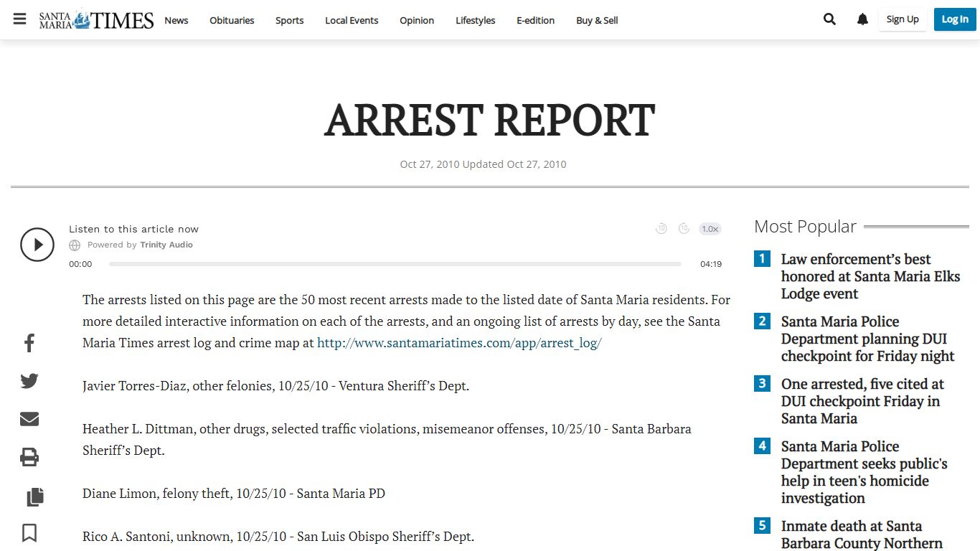Rewind audio 10 seconds
Image resolution: width=980 pixels, height=551 pixels.
click(x=661, y=229)
